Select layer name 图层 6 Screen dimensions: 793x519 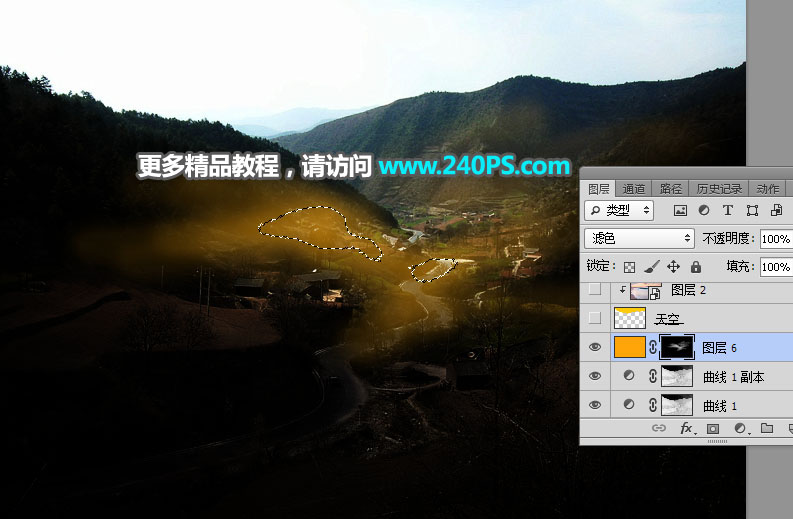[719, 348]
